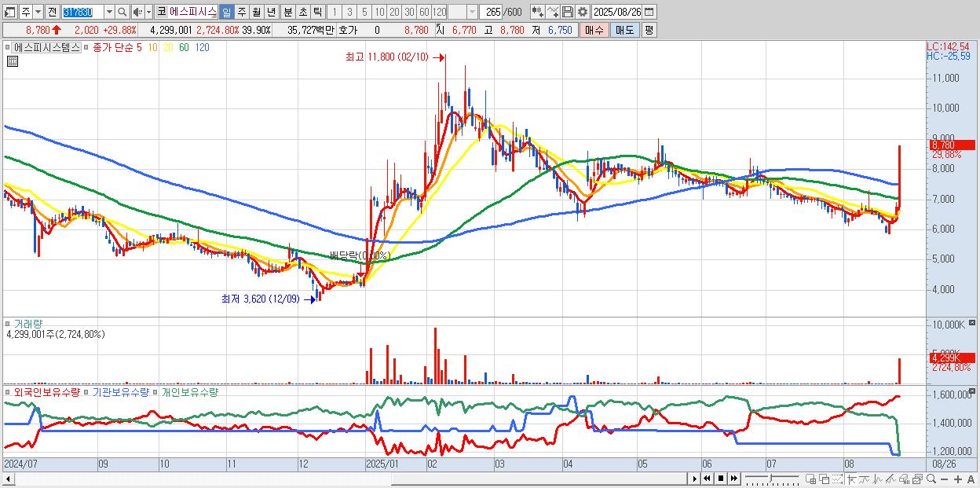Click the 전 button before stock code

point(52,13)
